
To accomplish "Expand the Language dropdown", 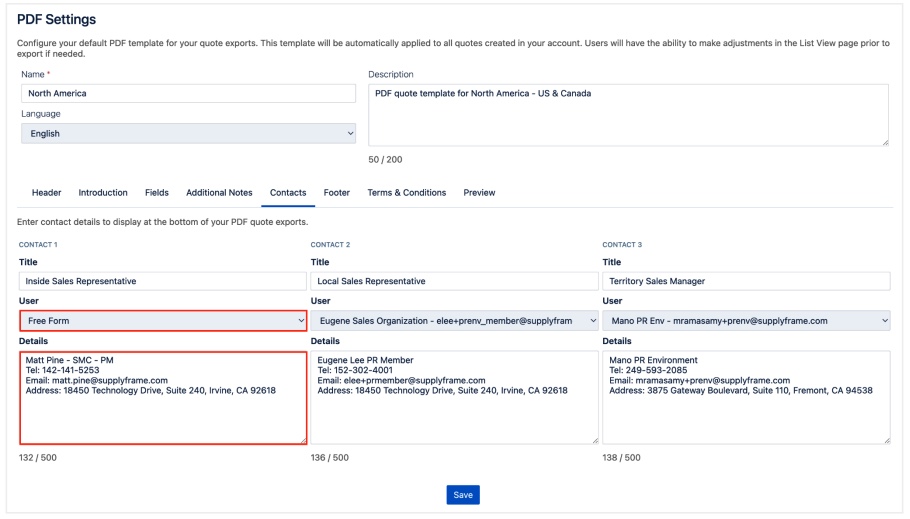I will [188, 134].
